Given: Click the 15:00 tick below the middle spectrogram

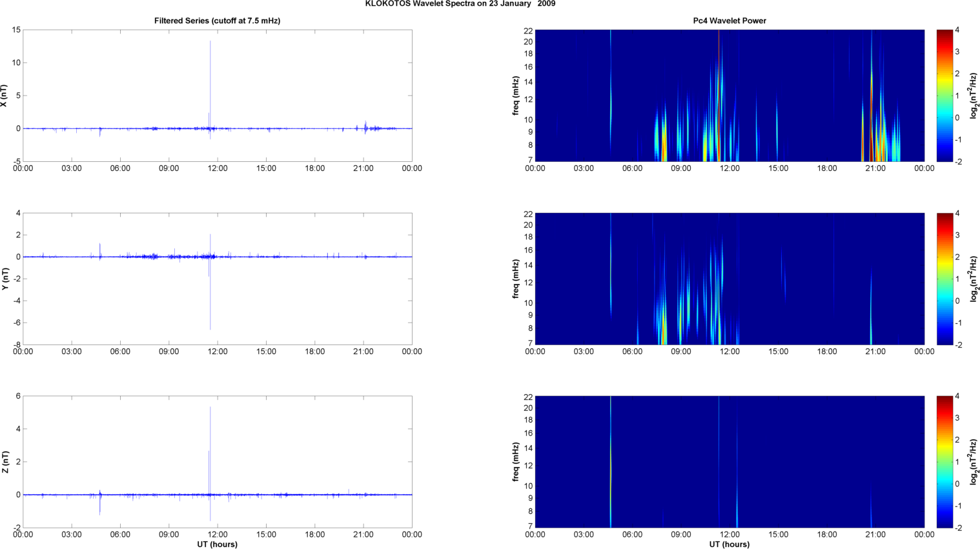Looking at the screenshot, I should tap(778, 352).
